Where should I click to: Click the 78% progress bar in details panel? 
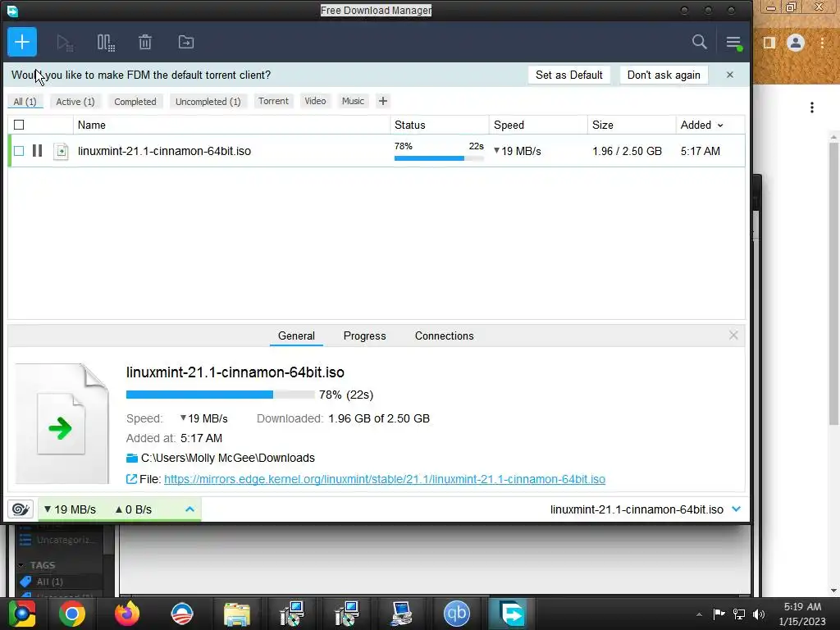pyautogui.click(x=220, y=395)
